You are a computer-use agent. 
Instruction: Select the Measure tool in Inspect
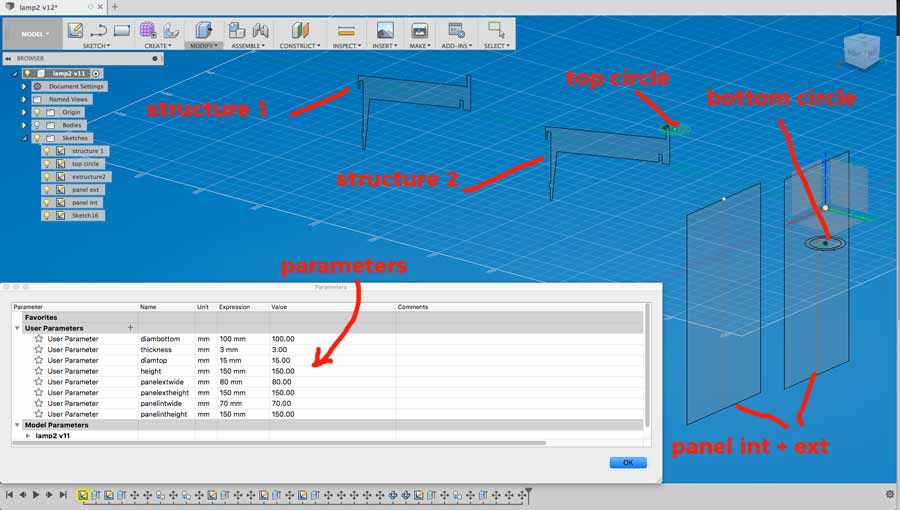pos(346,30)
